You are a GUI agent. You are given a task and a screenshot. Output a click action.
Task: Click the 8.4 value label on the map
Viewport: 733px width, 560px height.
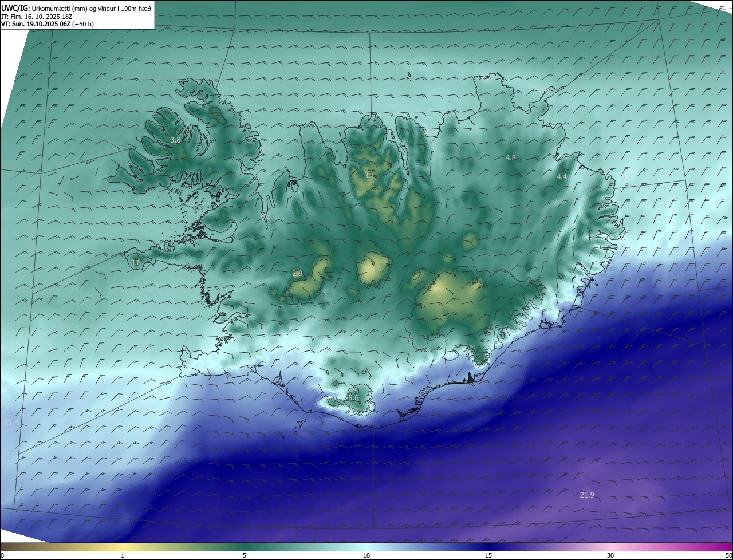(264, 149)
